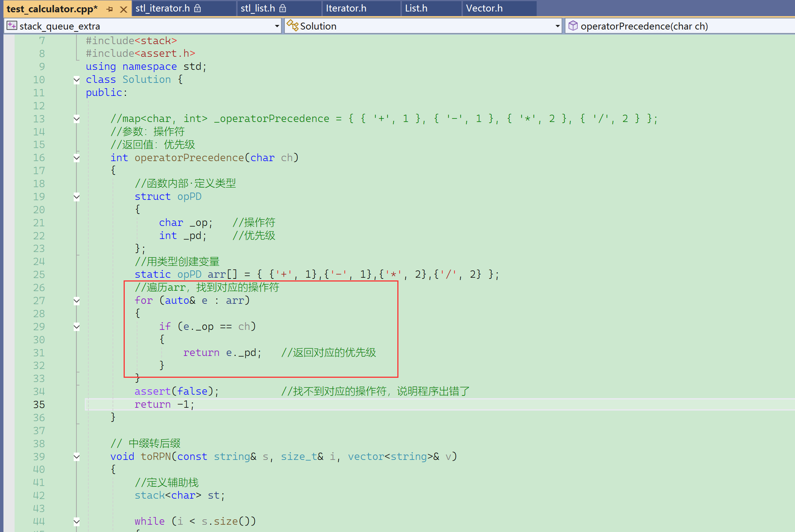The width and height of the screenshot is (795, 532).
Task: Click the Solution class icon
Action: point(293,26)
